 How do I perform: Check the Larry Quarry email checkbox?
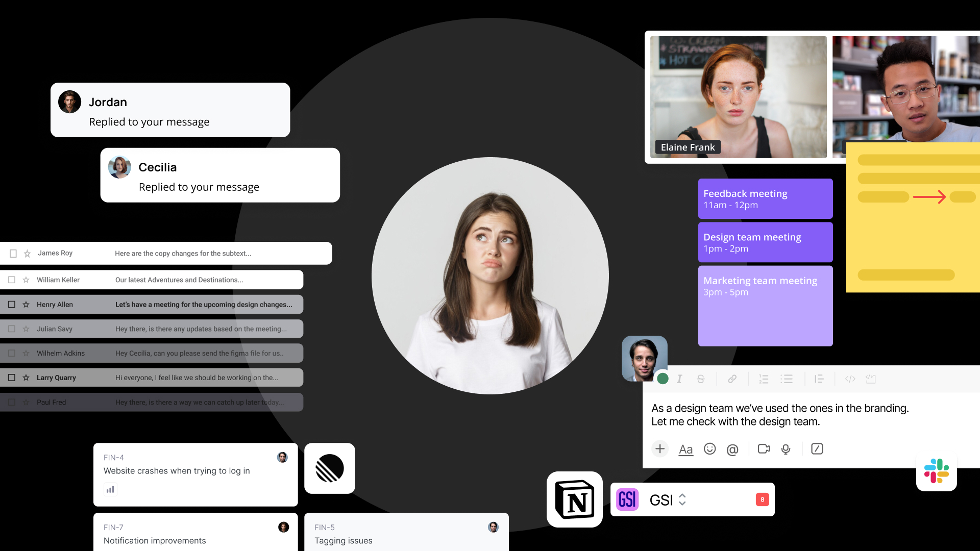12,378
